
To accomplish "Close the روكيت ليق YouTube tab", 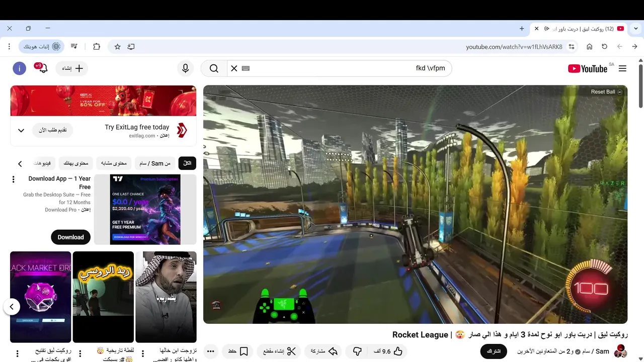I will tap(536, 29).
